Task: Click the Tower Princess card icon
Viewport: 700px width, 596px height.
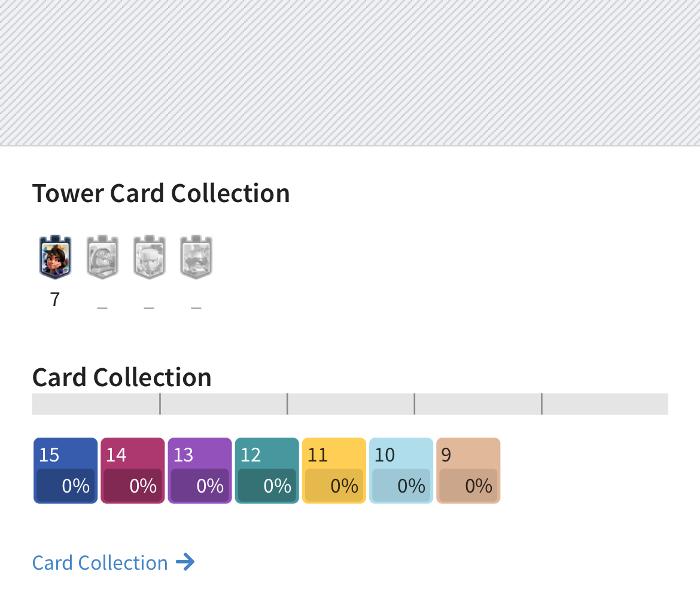Action: (x=55, y=258)
